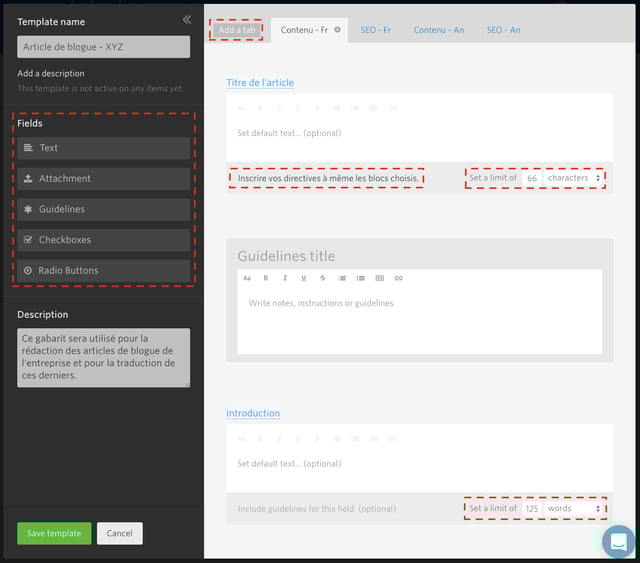The width and height of the screenshot is (640, 563).
Task: Open the words limit unit dropdown
Action: (x=574, y=508)
